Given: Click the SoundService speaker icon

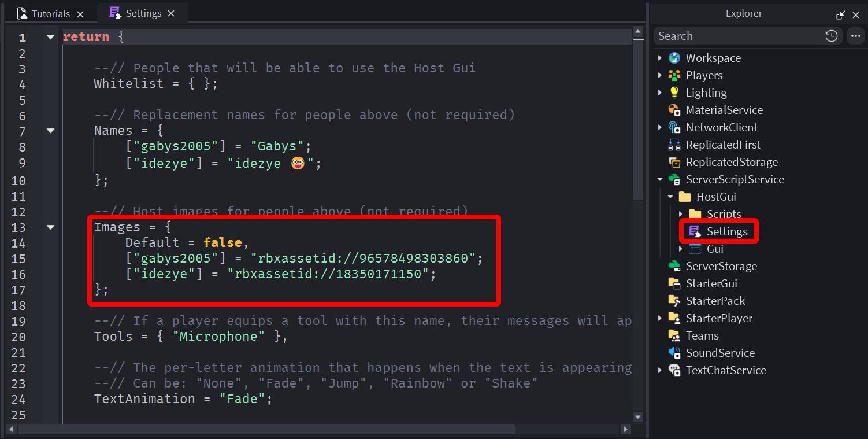Looking at the screenshot, I should [674, 353].
